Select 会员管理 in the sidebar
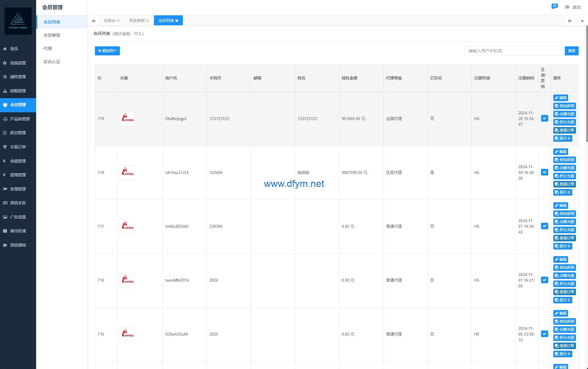 [18, 105]
